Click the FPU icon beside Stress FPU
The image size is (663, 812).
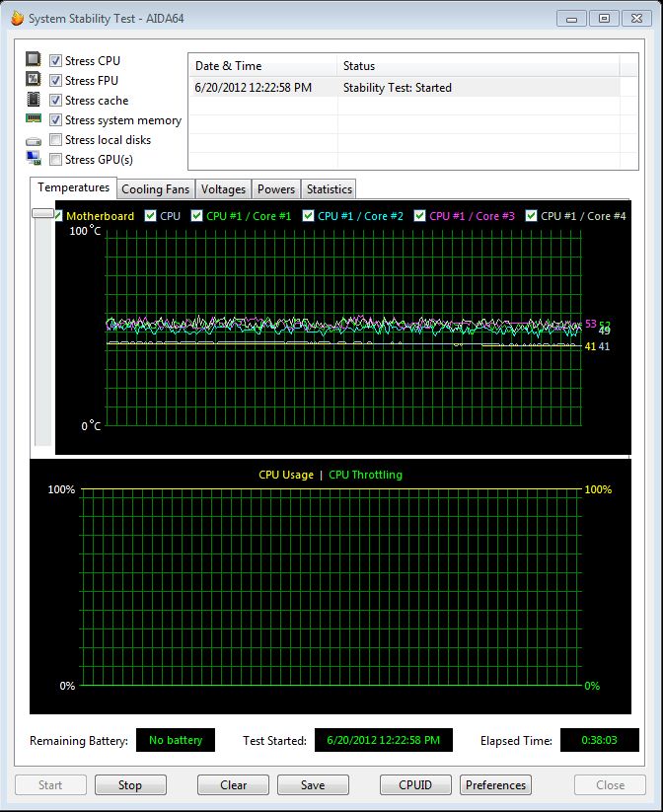[34, 80]
